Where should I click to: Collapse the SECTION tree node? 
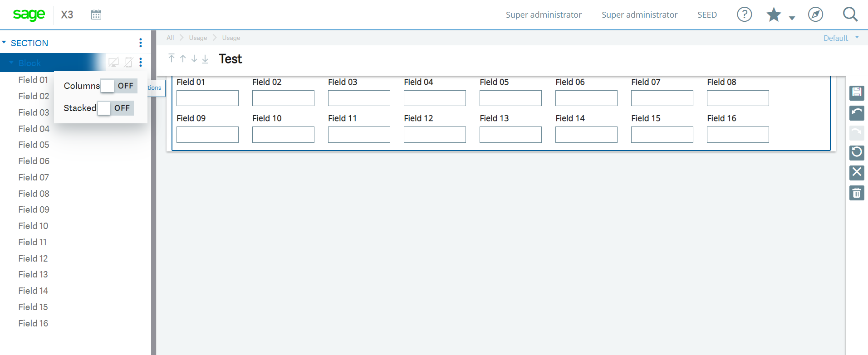point(4,42)
